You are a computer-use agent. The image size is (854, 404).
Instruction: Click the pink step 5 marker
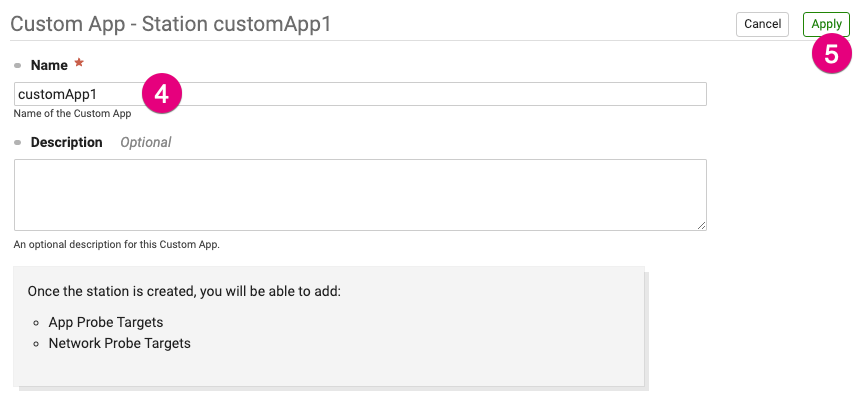point(831,54)
